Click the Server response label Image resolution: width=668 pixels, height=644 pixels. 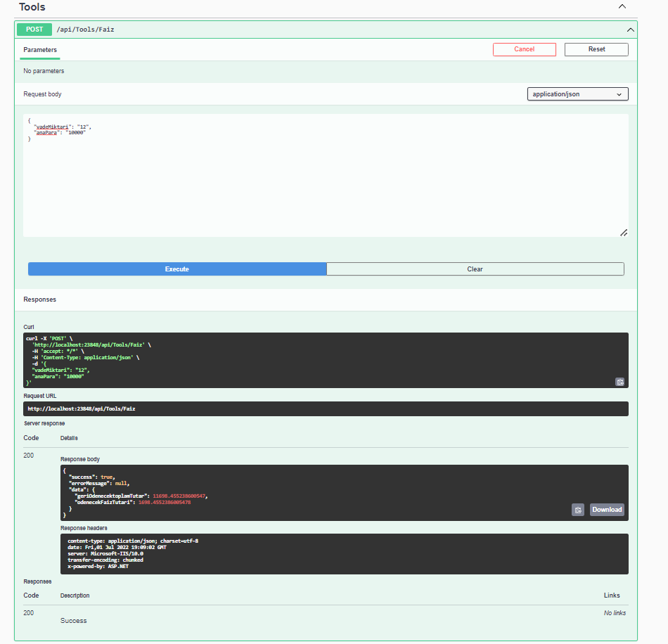pos(44,423)
